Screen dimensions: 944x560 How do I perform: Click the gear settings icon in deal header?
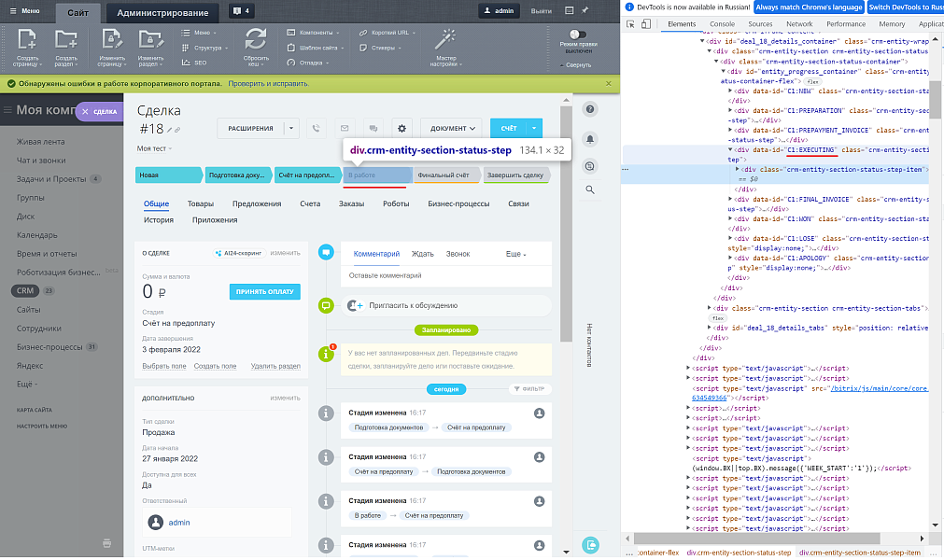[402, 128]
